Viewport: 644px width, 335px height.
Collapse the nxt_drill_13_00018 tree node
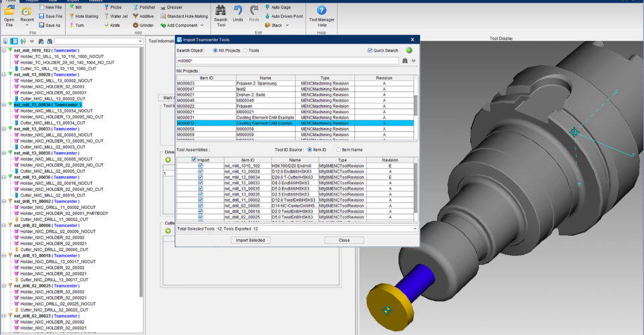[4, 255]
